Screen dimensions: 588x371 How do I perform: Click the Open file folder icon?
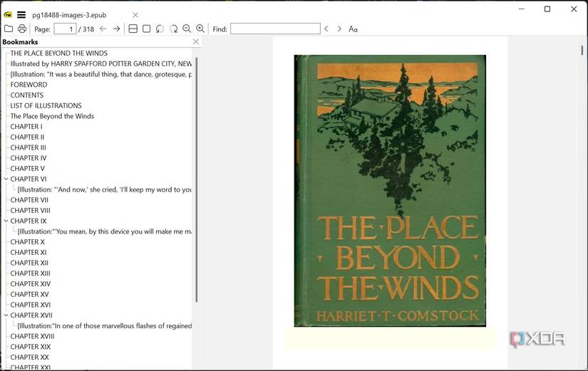click(x=9, y=29)
